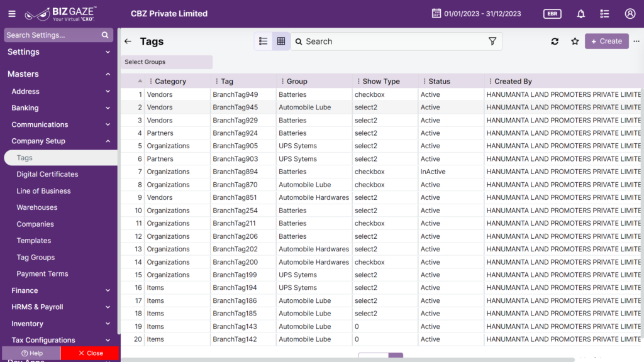644x362 pixels.
Task: Open Status column menu dots
Action: click(x=425, y=81)
